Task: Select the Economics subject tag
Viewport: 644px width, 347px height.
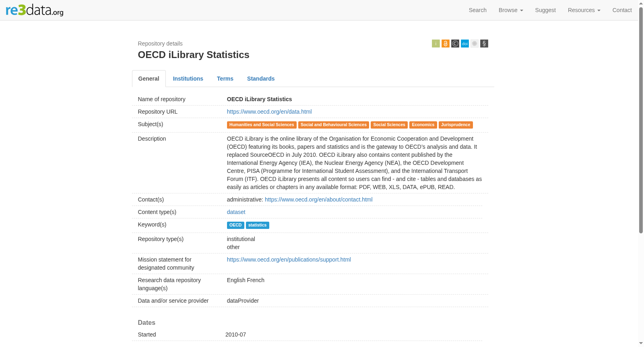Action: click(x=423, y=125)
